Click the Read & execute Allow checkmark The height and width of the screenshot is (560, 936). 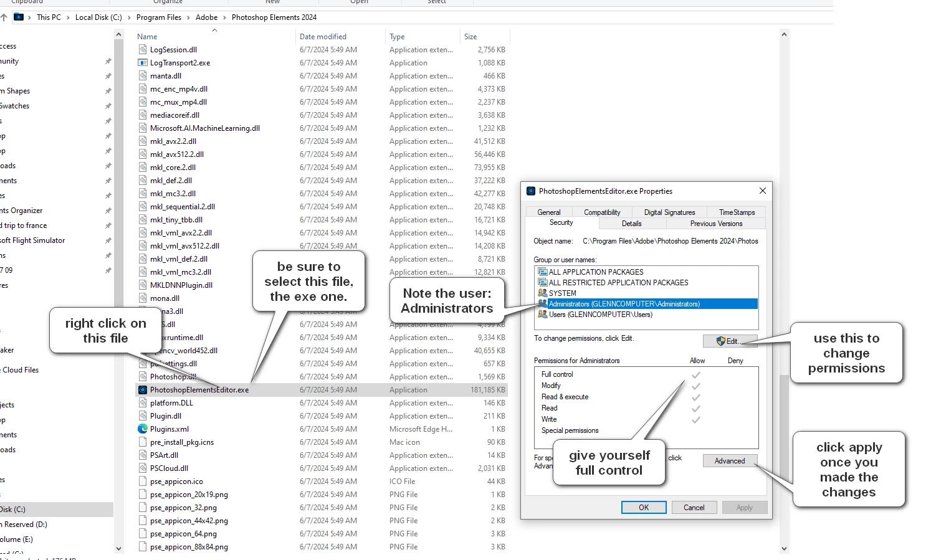click(696, 397)
